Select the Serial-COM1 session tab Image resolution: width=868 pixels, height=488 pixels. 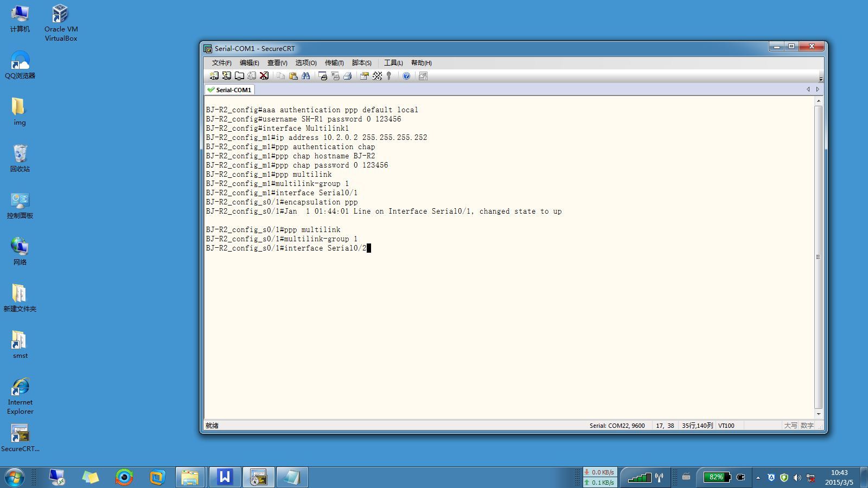(x=229, y=89)
